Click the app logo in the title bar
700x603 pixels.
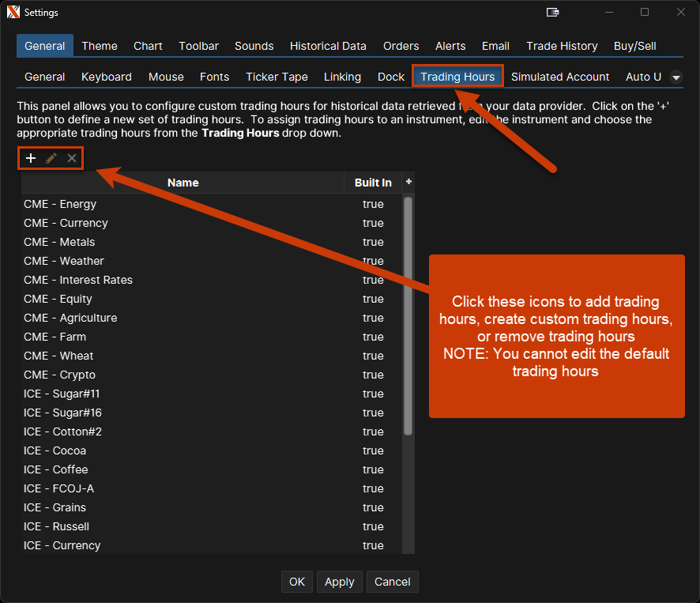tap(13, 13)
